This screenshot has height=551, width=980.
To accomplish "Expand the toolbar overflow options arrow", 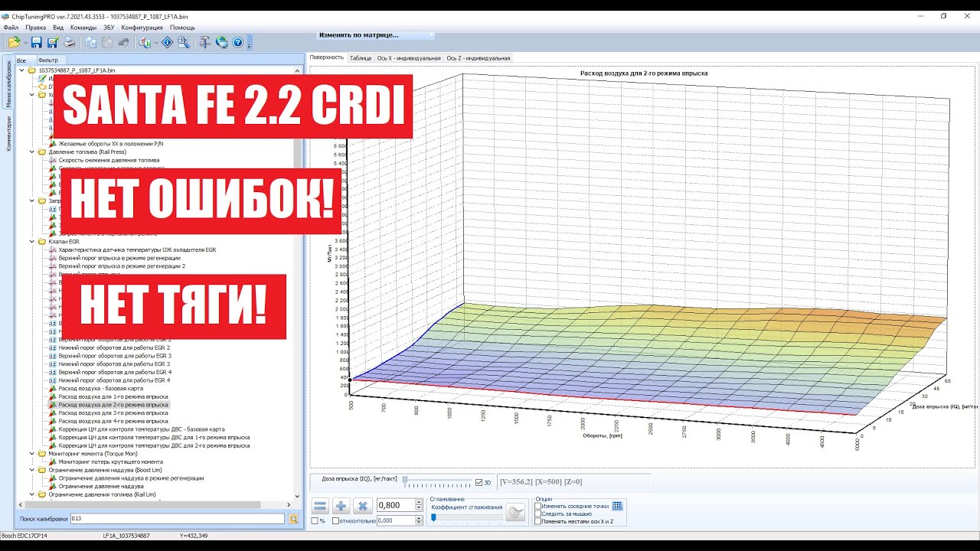I will click(x=249, y=44).
